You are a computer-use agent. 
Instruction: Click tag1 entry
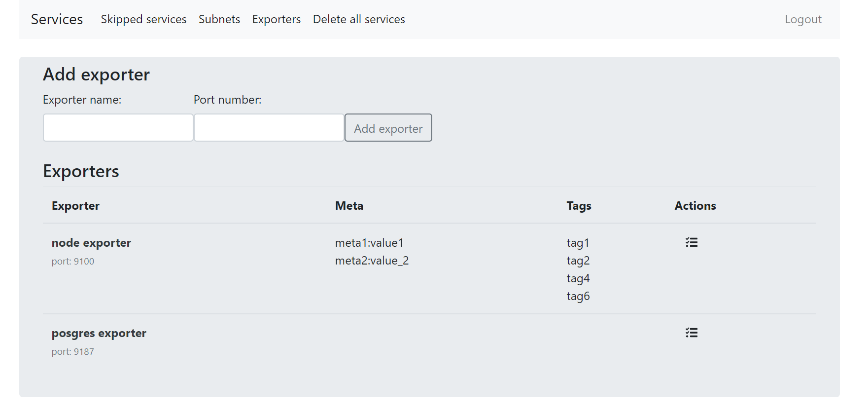coord(578,243)
